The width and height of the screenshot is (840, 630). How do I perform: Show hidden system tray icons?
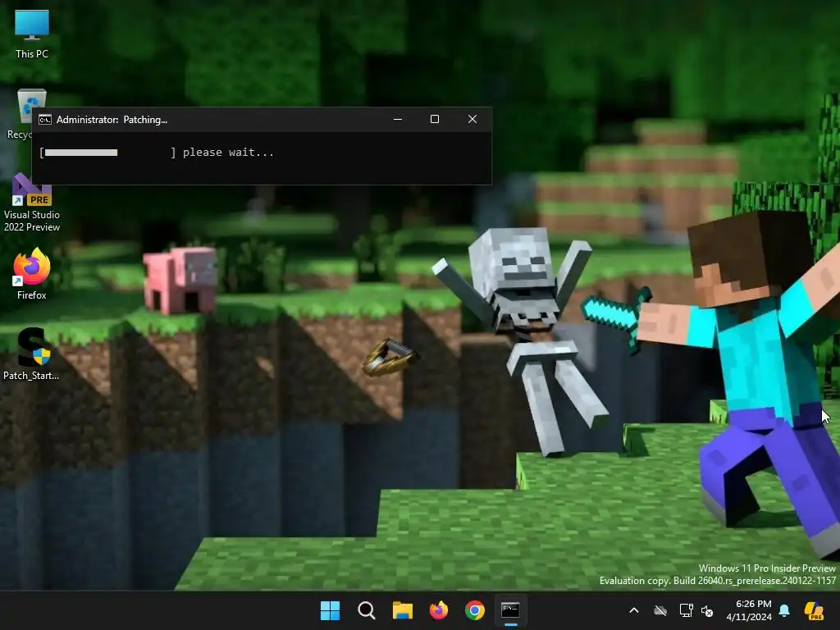pos(634,610)
